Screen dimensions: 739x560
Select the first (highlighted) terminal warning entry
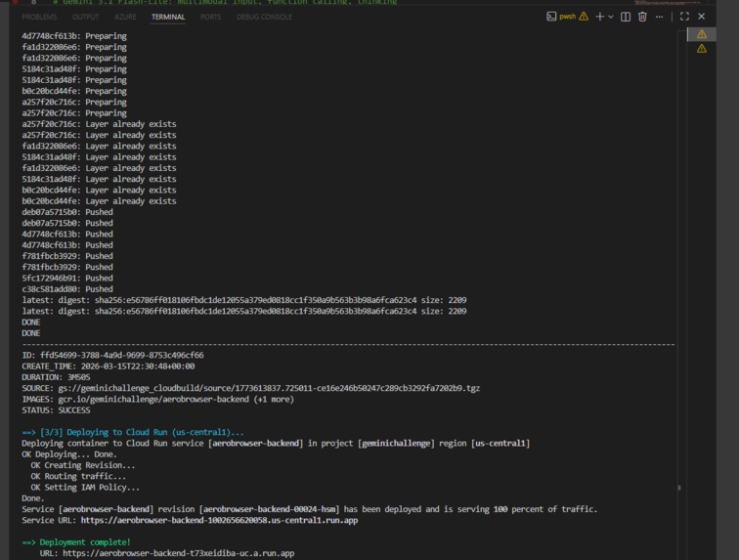coord(701,34)
